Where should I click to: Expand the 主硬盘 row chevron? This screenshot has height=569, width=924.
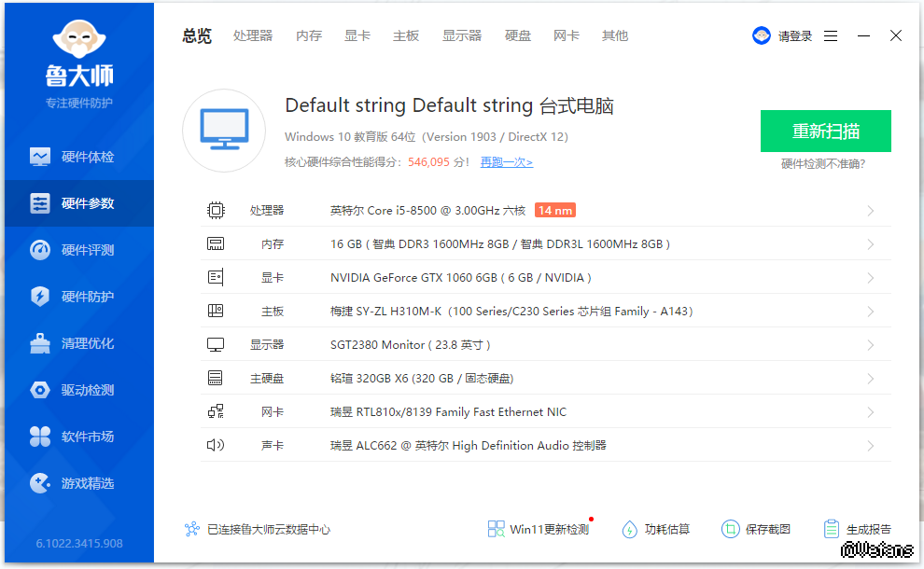[x=870, y=379]
